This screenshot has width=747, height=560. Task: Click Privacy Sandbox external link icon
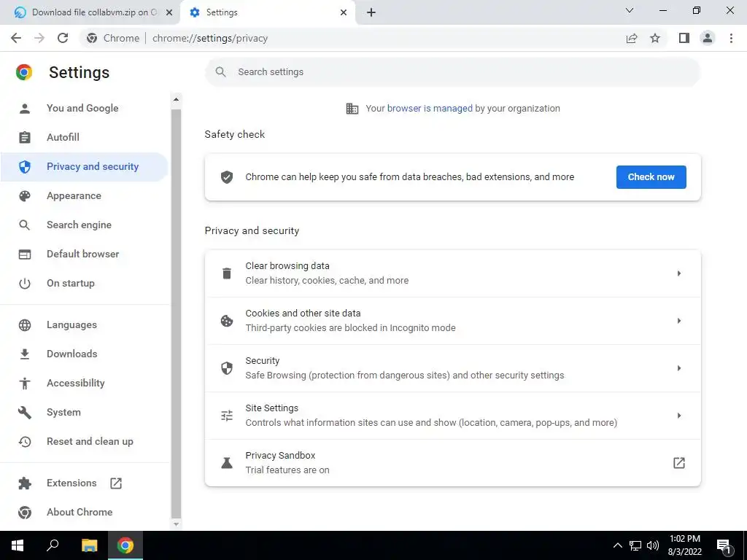tap(679, 463)
